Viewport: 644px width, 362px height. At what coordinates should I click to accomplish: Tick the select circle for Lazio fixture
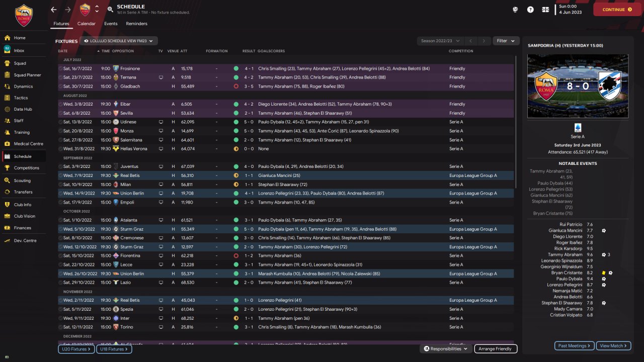click(x=60, y=283)
